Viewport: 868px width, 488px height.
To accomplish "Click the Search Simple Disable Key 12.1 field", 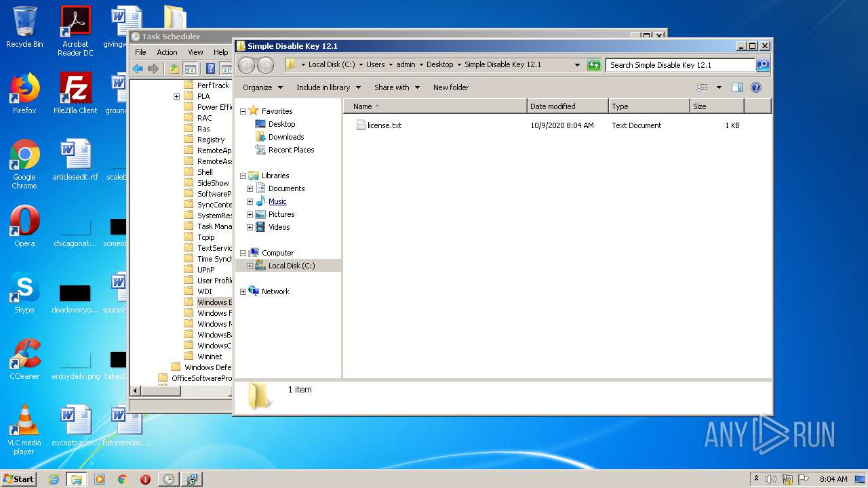I will 680,65.
